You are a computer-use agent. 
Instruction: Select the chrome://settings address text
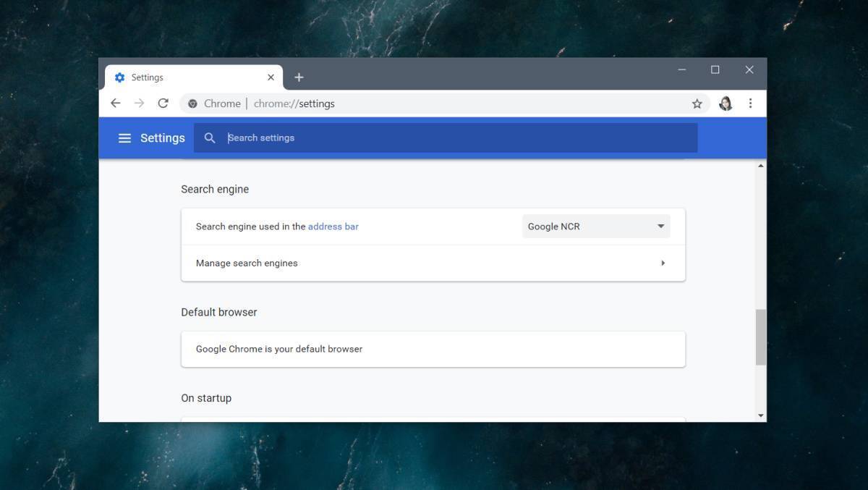[x=293, y=103]
